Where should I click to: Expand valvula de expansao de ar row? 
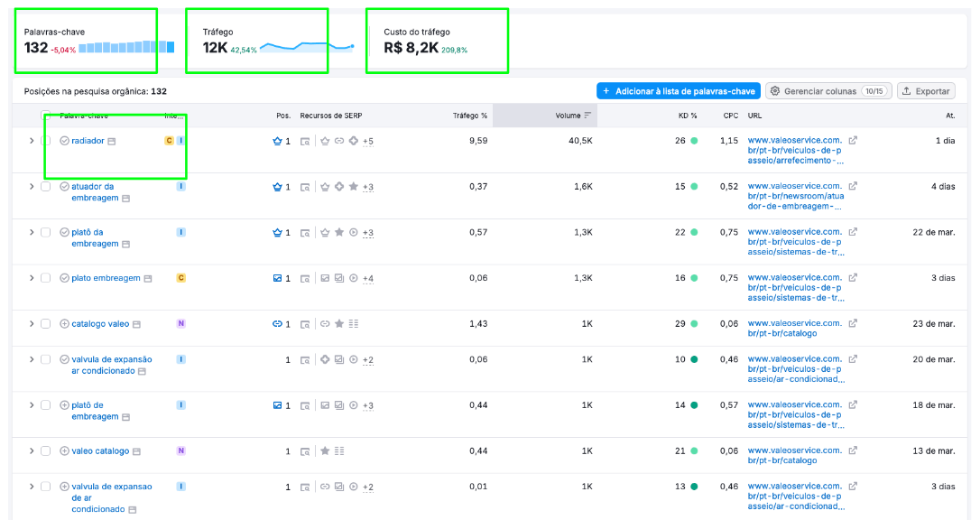32,487
